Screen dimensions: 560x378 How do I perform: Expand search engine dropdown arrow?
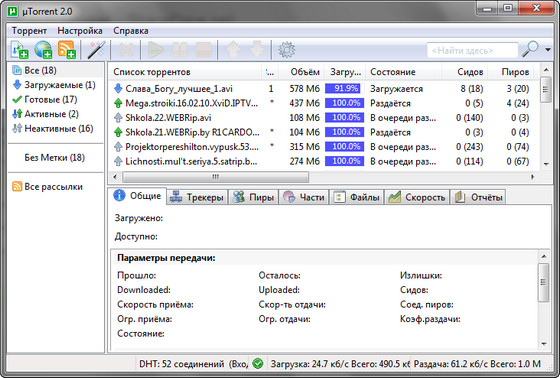point(548,50)
